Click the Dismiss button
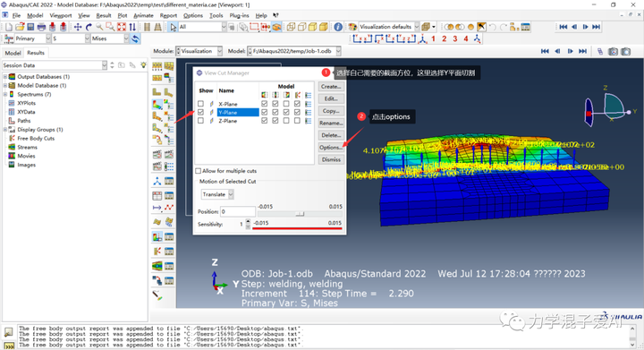Image resolution: width=644 pixels, height=350 pixels. (331, 159)
